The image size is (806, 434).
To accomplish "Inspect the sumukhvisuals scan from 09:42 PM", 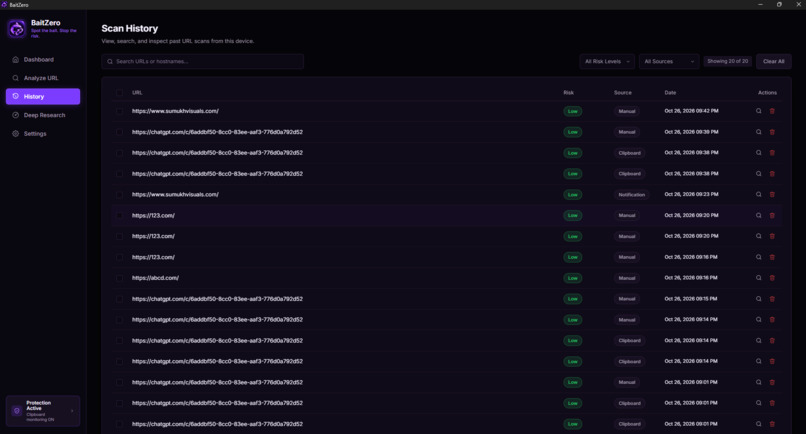I will (x=758, y=111).
